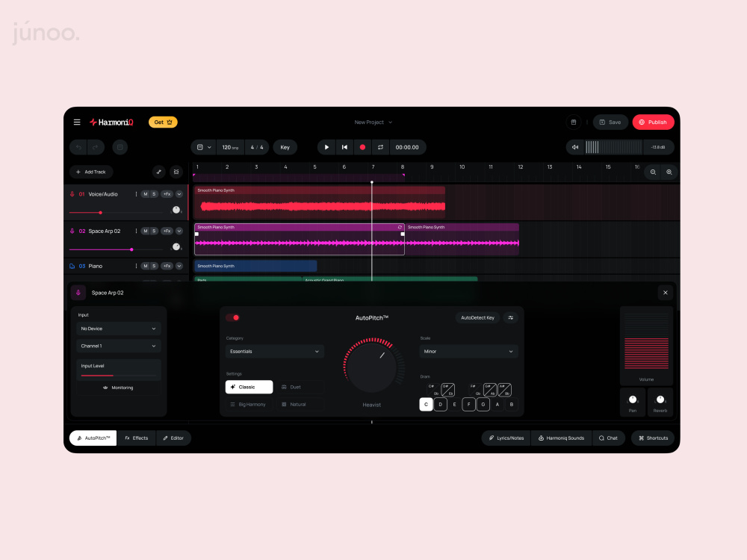The image size is (747, 560).
Task: Mute the Voice/Audio track
Action: [146, 194]
